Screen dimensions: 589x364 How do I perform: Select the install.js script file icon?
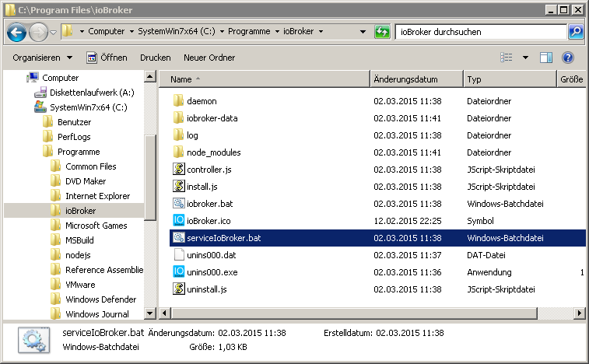point(179,186)
